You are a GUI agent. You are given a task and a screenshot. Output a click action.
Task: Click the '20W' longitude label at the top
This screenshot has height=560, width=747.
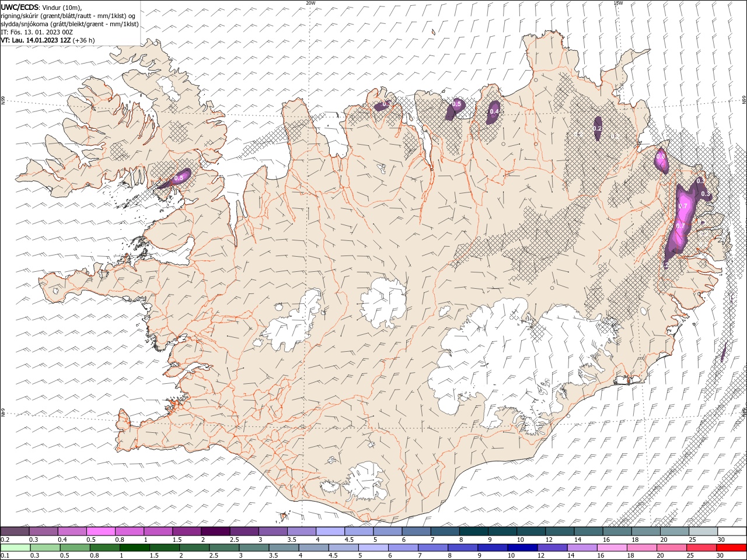click(x=310, y=2)
